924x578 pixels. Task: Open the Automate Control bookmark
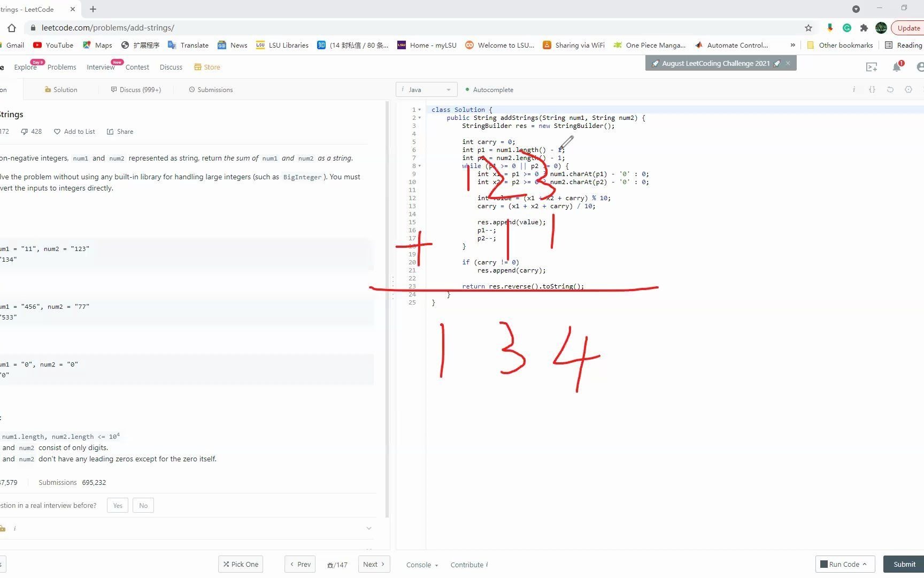731,45
